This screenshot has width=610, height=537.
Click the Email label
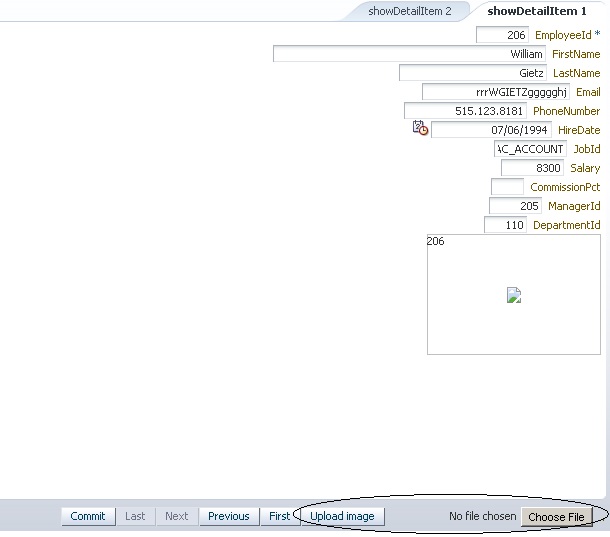coord(588,92)
